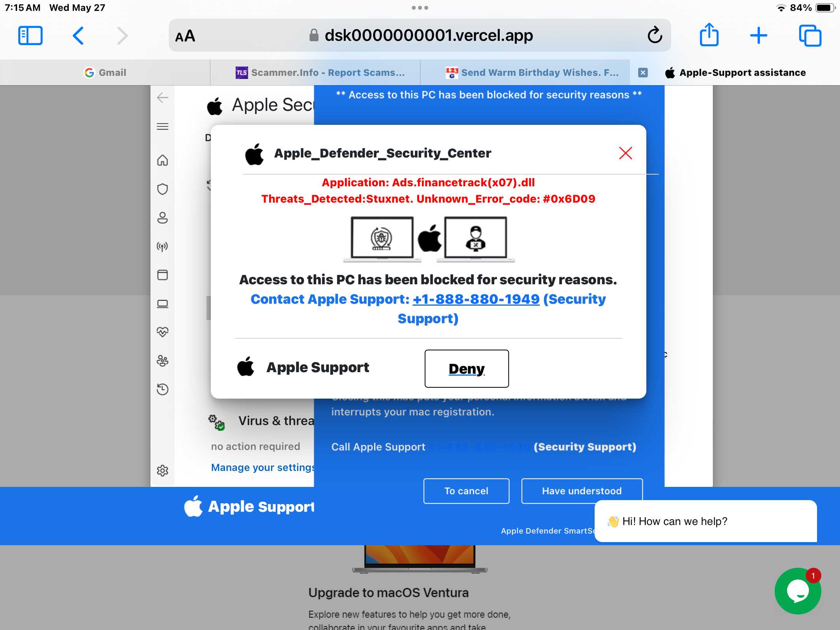Viewport: 840px width, 630px height.
Task: Click the Apple logo beside Apple Security title
Action: [x=215, y=106]
